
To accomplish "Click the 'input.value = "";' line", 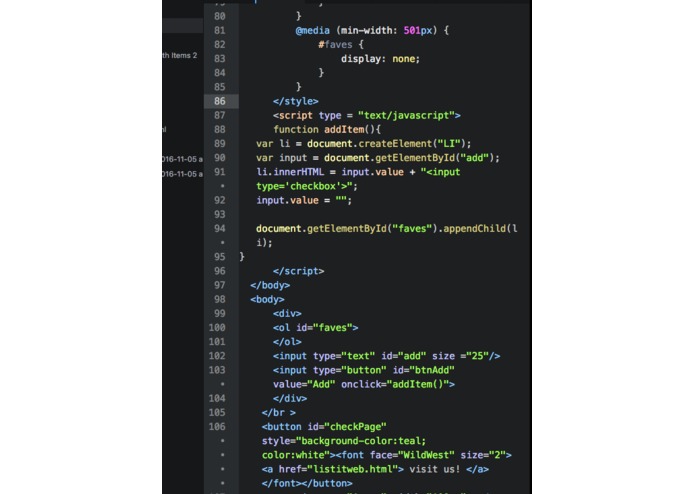I will 304,200.
